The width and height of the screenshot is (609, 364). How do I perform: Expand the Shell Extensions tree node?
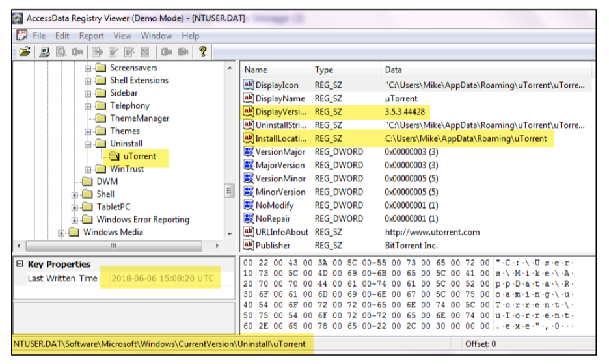(x=88, y=81)
